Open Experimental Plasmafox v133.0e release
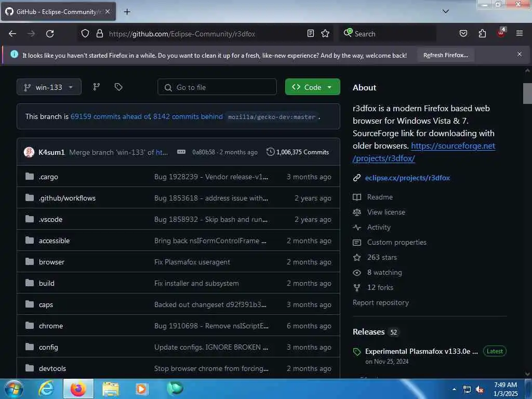Screen dimensions: 532x399 coord(421,352)
